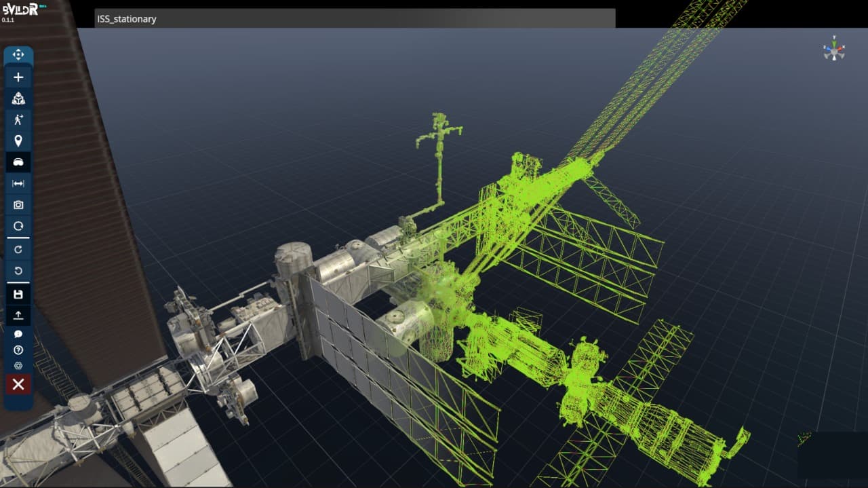The height and width of the screenshot is (488, 868).
Task: Toggle the VR headset mode button
Action: (18, 162)
